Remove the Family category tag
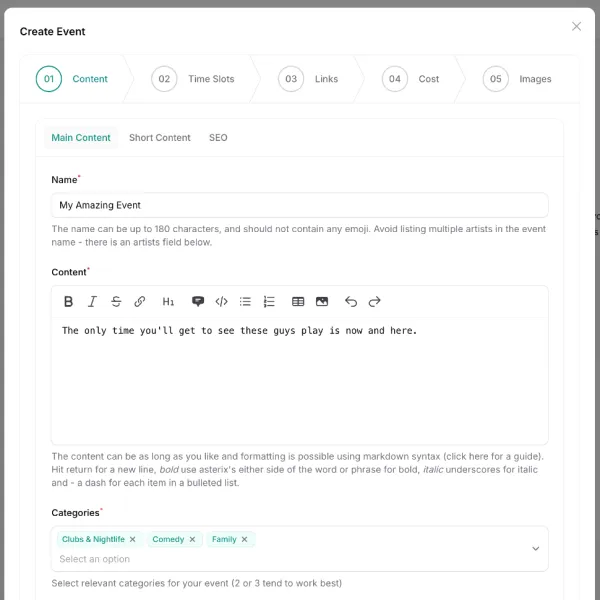This screenshot has width=600, height=600. tap(245, 539)
